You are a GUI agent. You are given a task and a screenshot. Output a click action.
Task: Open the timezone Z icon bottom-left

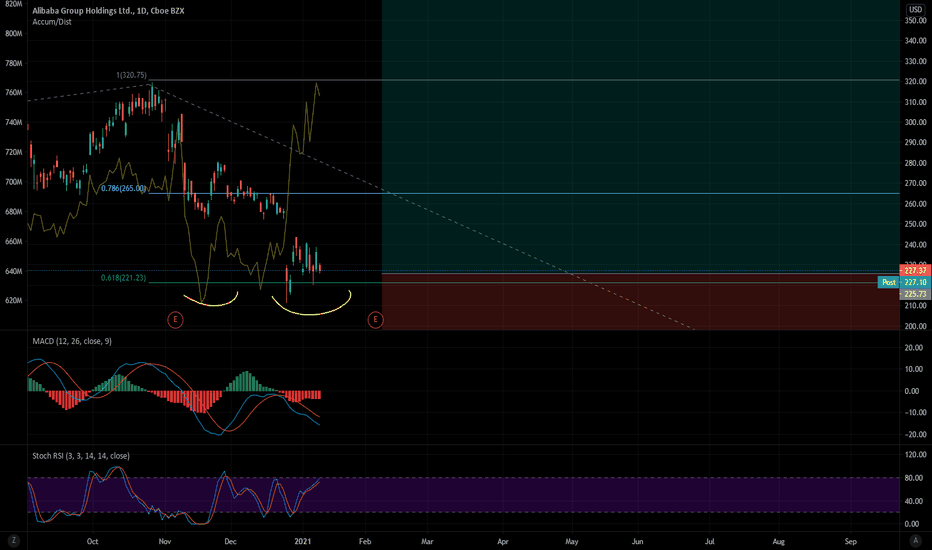(x=13, y=540)
